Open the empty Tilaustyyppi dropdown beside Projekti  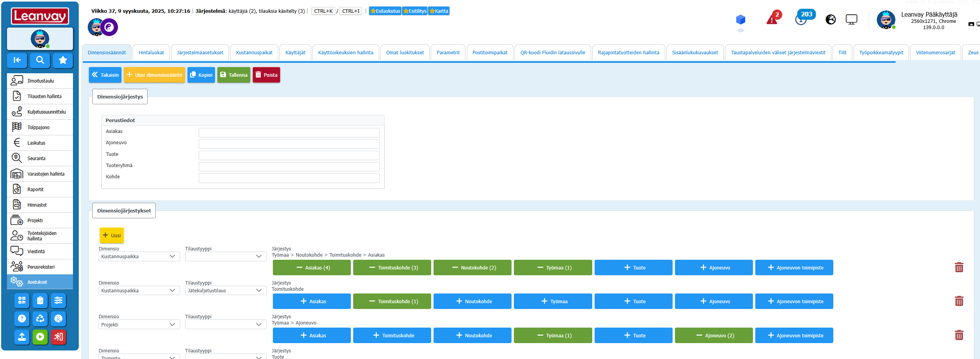tap(225, 325)
